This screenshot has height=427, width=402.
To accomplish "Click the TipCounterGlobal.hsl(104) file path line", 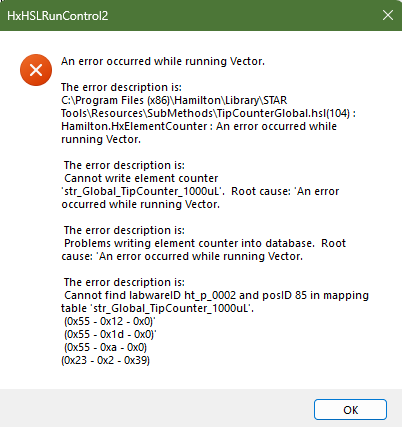I will click(x=208, y=113).
